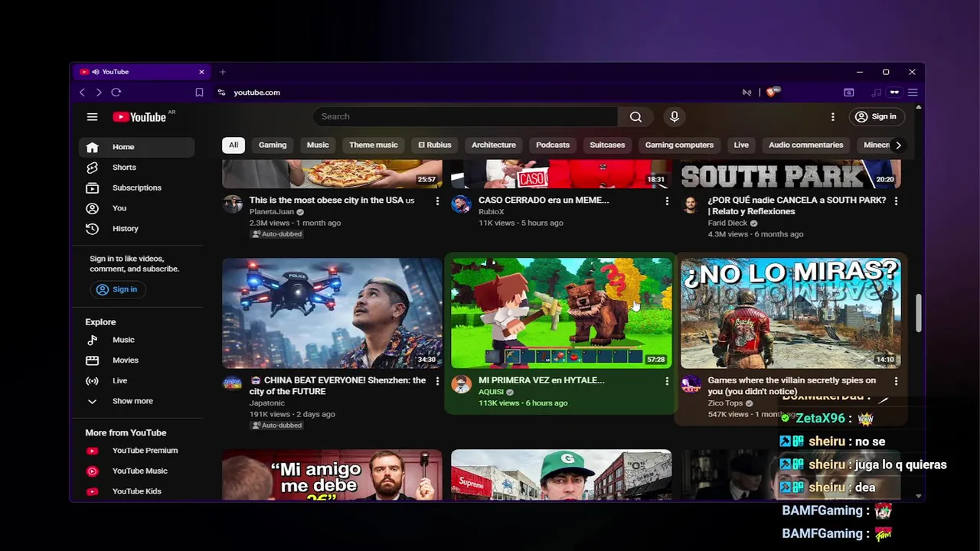Open YouTube Premium link
The image size is (980, 551).
(136, 451)
